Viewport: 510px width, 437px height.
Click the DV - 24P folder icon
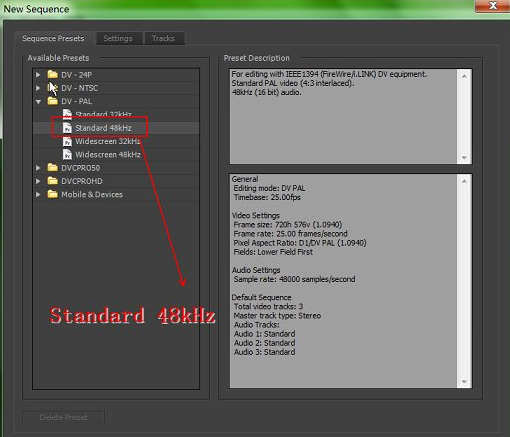pos(53,74)
